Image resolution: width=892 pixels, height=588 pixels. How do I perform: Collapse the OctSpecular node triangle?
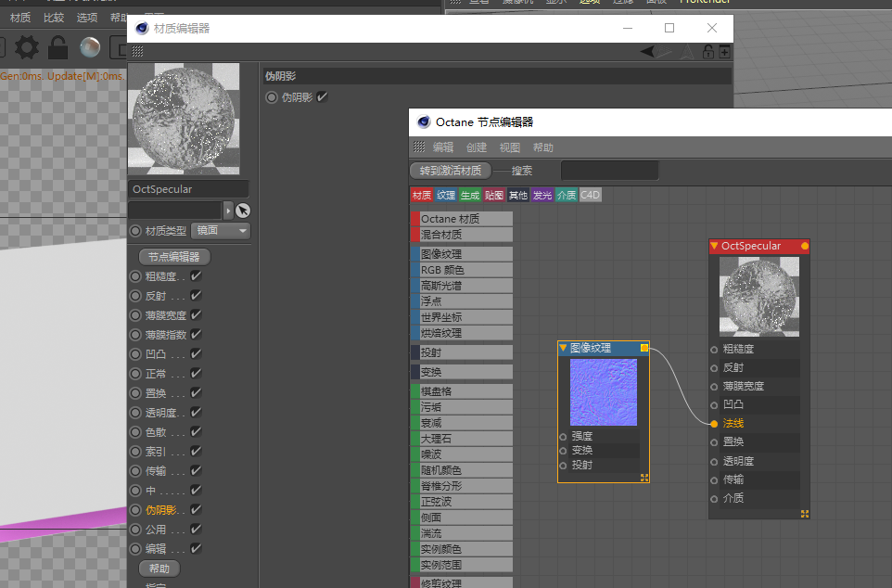pos(714,246)
